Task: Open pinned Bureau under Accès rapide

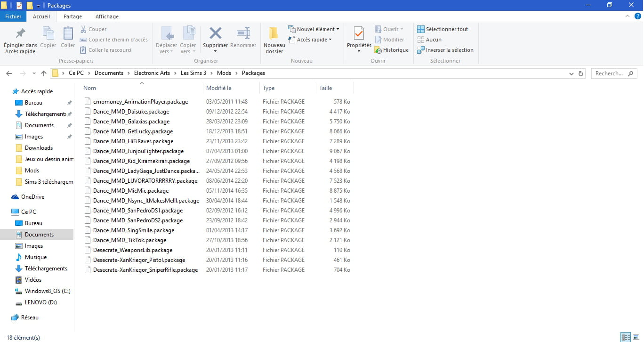Action: pyautogui.click(x=33, y=103)
